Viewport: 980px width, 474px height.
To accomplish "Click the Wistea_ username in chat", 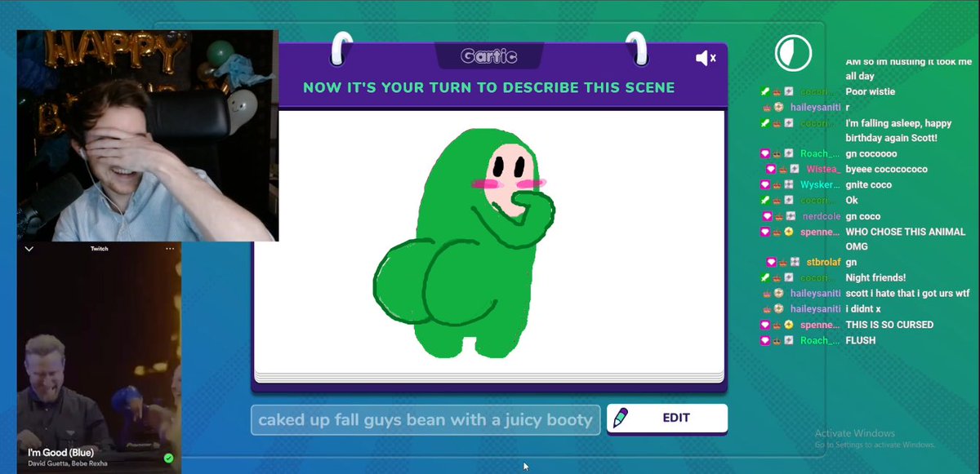I will pos(823,169).
